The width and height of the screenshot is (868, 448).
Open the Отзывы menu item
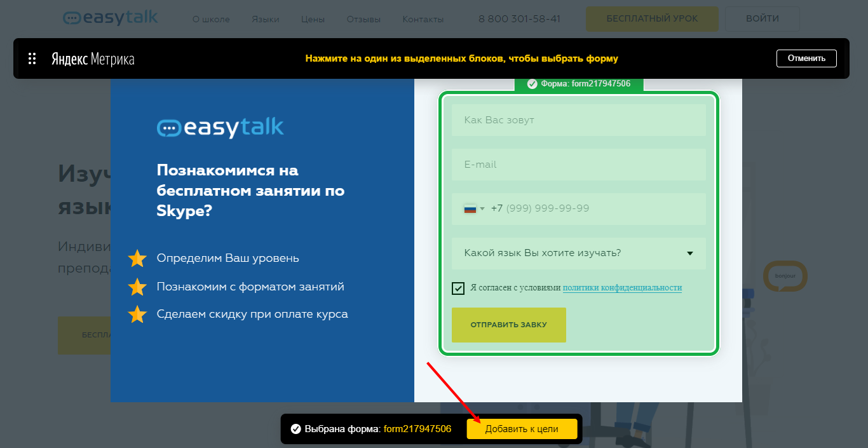coord(363,19)
